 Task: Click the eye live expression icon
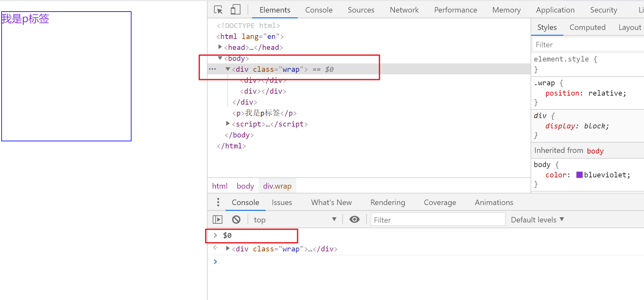tap(355, 220)
